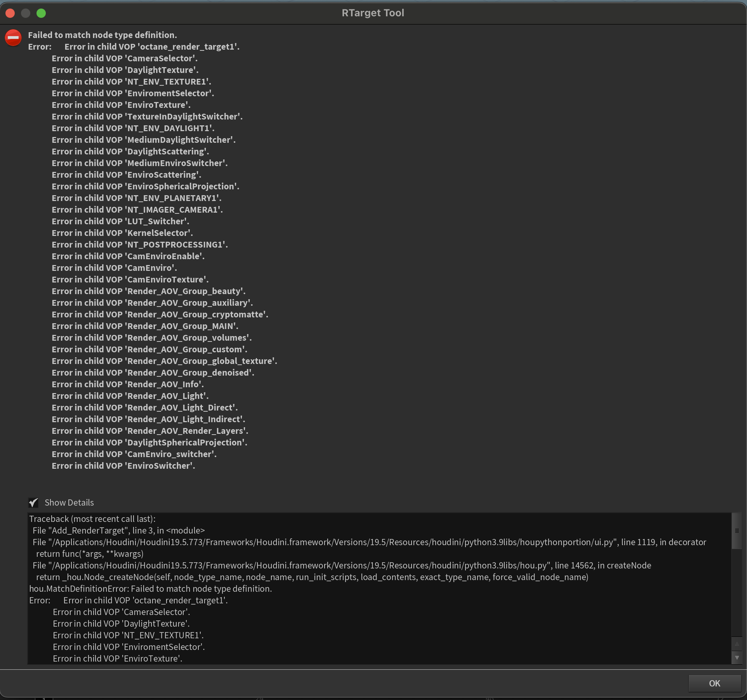Click the RTarget Tool title text
The image size is (747, 700).
pyautogui.click(x=373, y=13)
